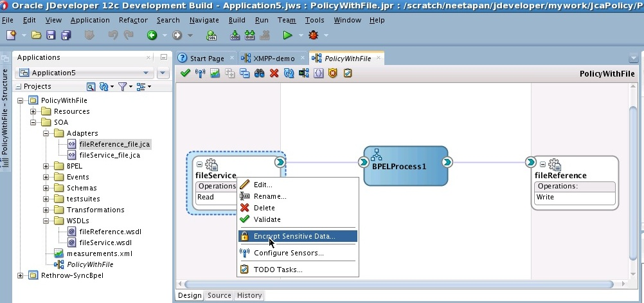Select fileReference.wsdl in the tree
The height and width of the screenshot is (303, 644).
click(x=110, y=232)
